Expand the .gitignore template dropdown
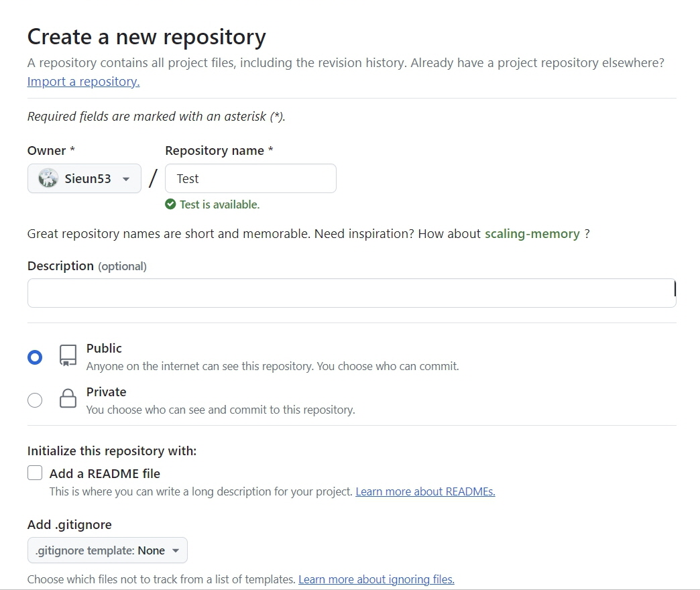 point(107,550)
